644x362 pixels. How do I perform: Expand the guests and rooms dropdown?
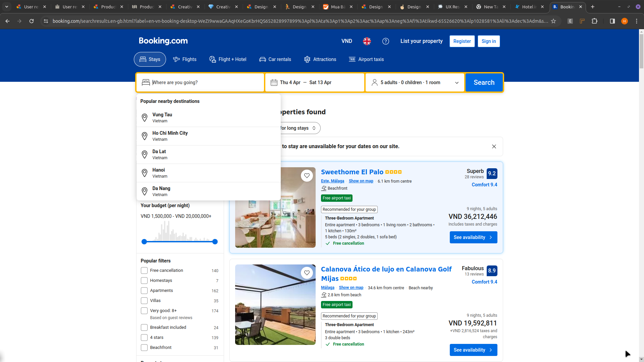pos(415,82)
